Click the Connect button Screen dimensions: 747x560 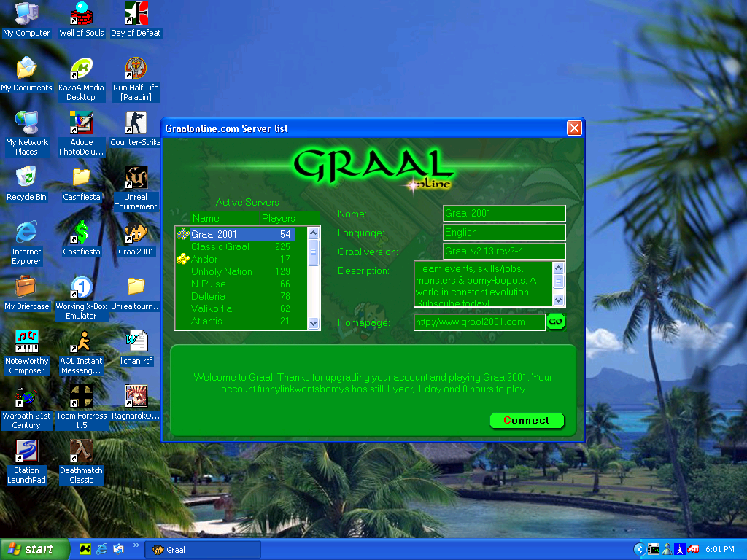click(x=527, y=421)
